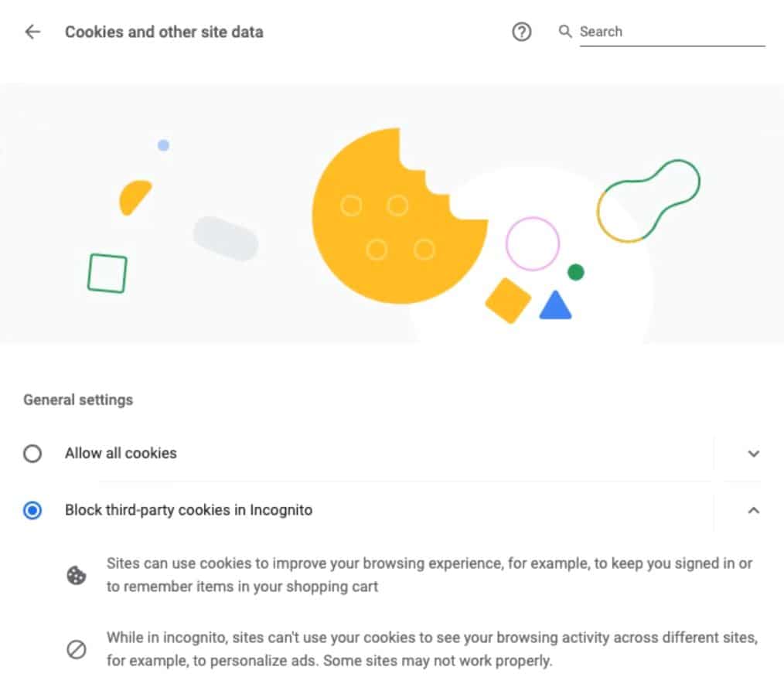The height and width of the screenshot is (694, 784).
Task: Click the green circle in the banner illustration
Action: (575, 272)
